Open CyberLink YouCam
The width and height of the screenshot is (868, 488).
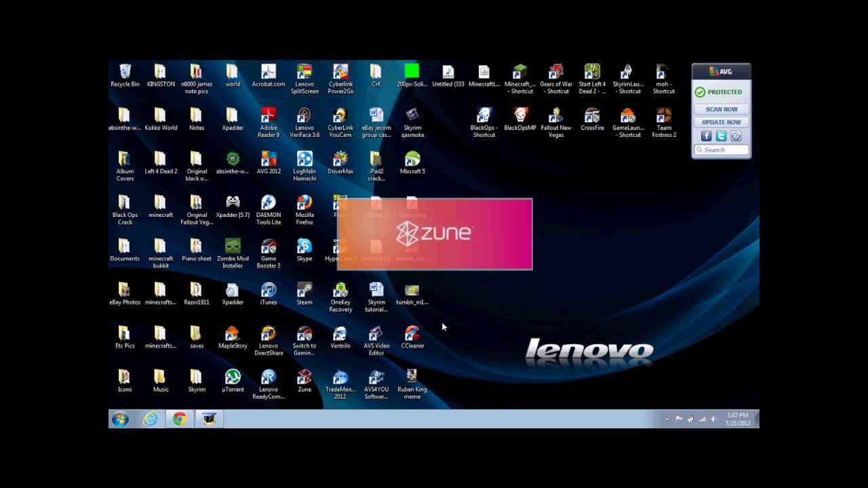click(x=340, y=123)
